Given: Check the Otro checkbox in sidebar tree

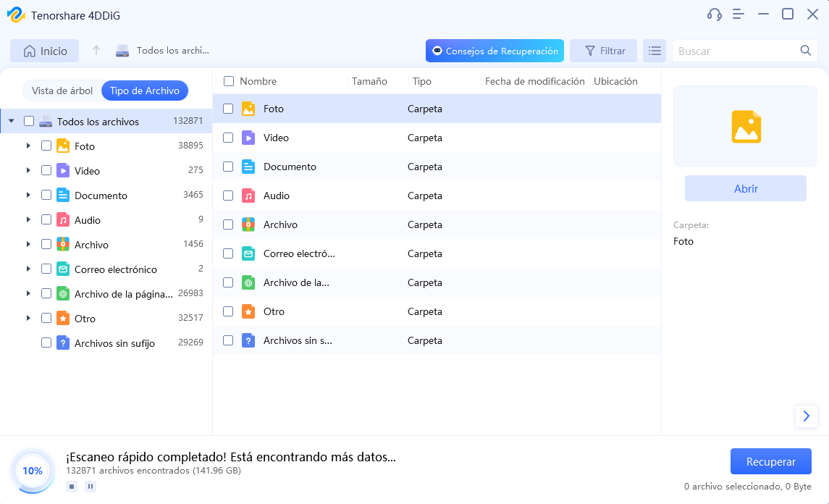Looking at the screenshot, I should tap(46, 318).
